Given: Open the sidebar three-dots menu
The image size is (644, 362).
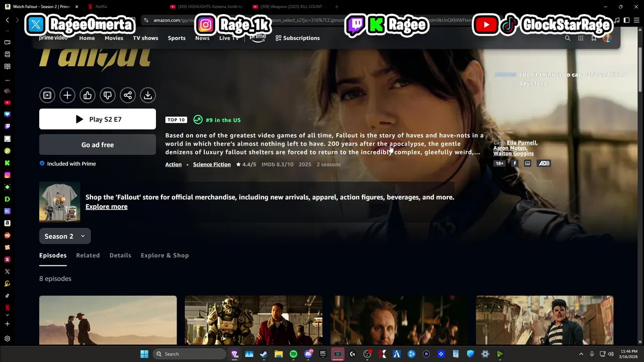Looking at the screenshot, I should [7, 79].
